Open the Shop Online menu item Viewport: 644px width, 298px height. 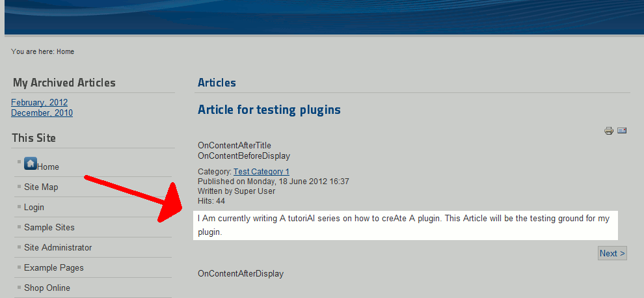tap(47, 288)
